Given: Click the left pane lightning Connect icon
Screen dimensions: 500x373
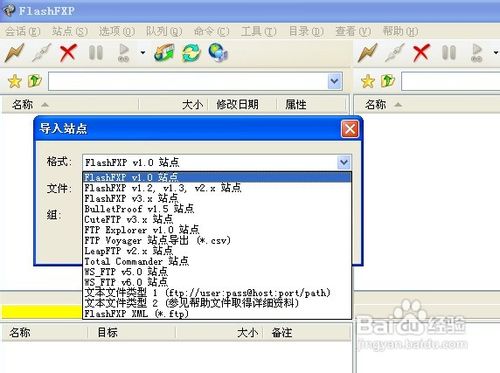Looking at the screenshot, I should (14, 53).
